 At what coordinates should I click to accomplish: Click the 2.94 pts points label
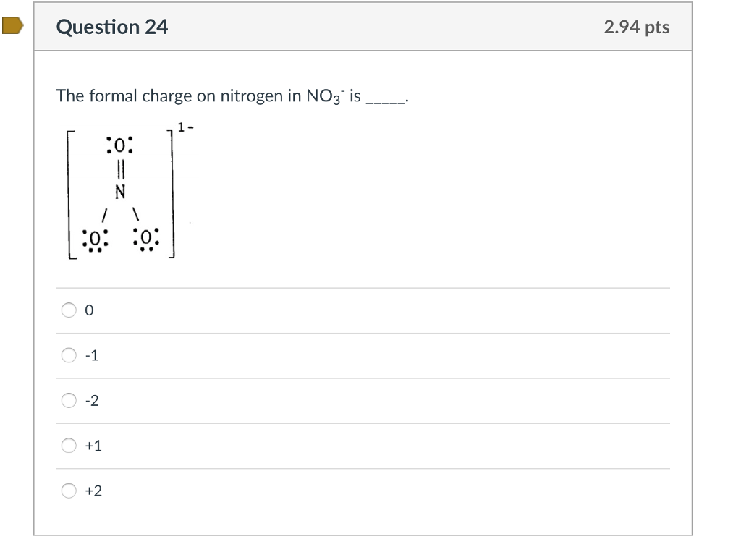click(635, 27)
